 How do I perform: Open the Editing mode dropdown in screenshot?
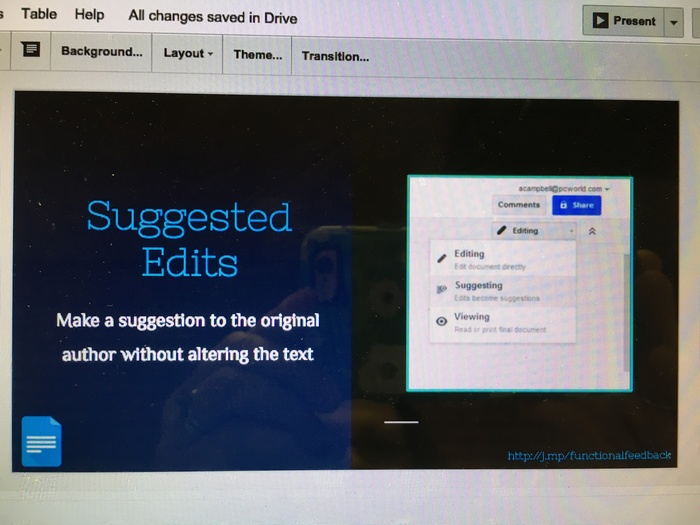(535, 231)
